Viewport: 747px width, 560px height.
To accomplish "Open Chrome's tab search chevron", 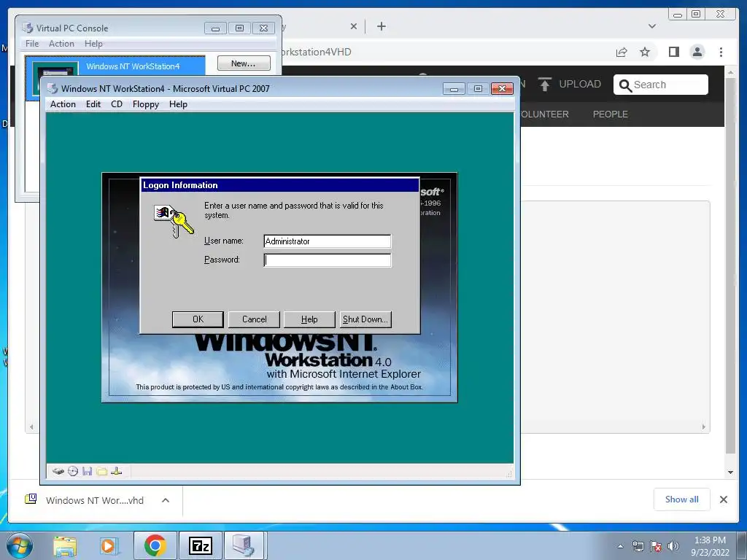I will coord(652,26).
